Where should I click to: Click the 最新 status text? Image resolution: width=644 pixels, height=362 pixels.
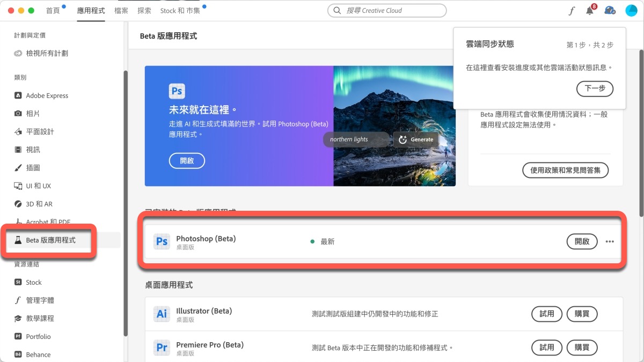coord(327,241)
